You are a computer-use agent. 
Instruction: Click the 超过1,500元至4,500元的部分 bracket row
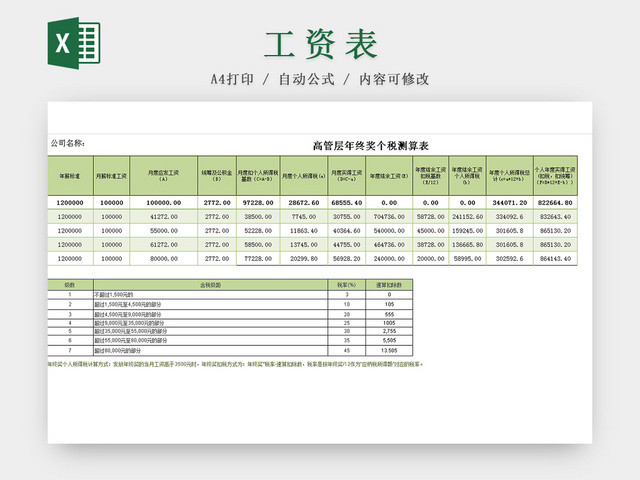click(230, 304)
